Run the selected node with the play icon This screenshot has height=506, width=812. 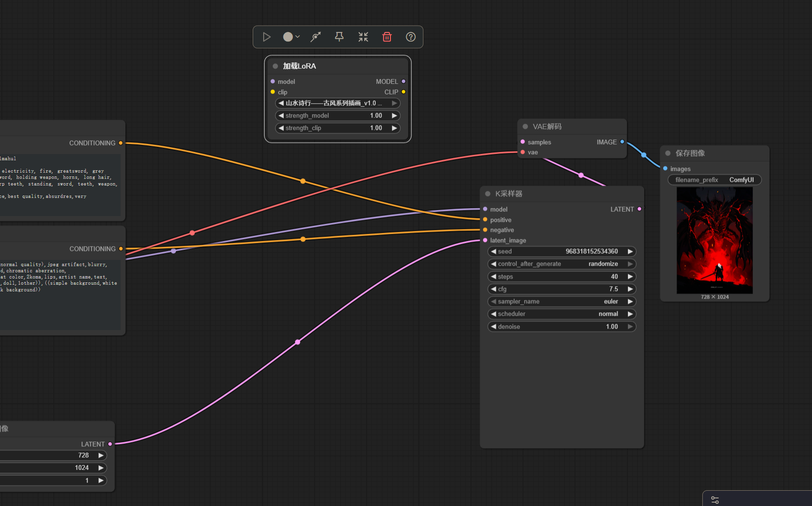pyautogui.click(x=267, y=37)
